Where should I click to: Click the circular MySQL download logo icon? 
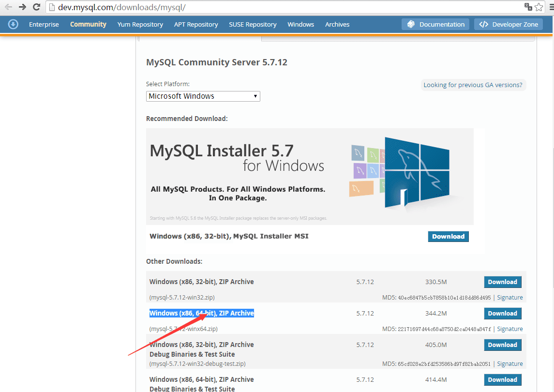pyautogui.click(x=13, y=24)
